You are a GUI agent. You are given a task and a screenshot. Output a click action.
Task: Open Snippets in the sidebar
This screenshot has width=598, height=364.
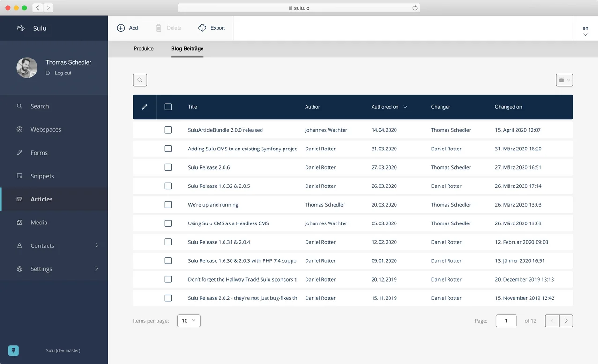pos(42,176)
